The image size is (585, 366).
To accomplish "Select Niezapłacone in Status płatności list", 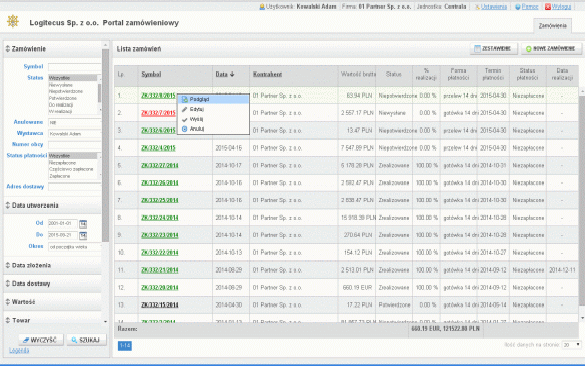I will (62, 163).
